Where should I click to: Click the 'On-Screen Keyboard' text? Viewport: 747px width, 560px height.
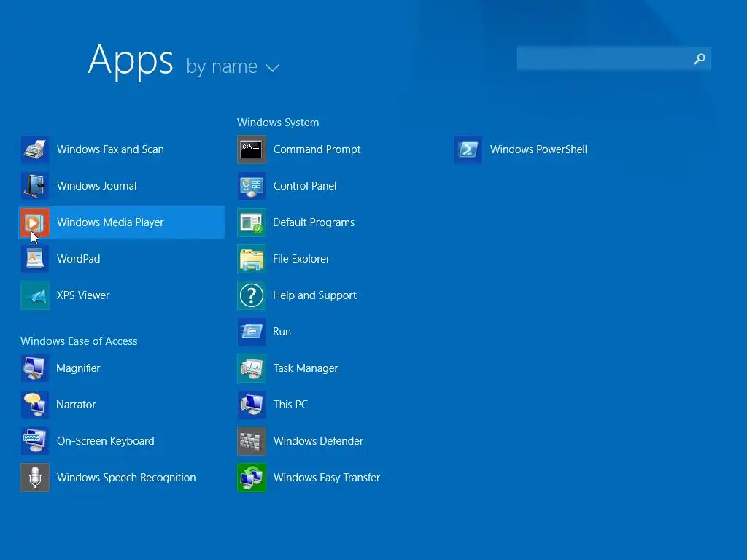pos(105,441)
